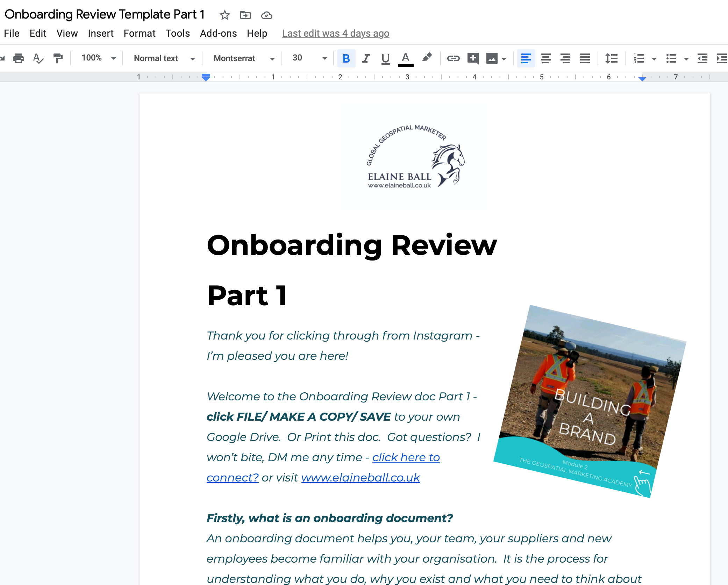This screenshot has width=728, height=585.
Task: Open the Move to folder icon
Action: point(245,15)
